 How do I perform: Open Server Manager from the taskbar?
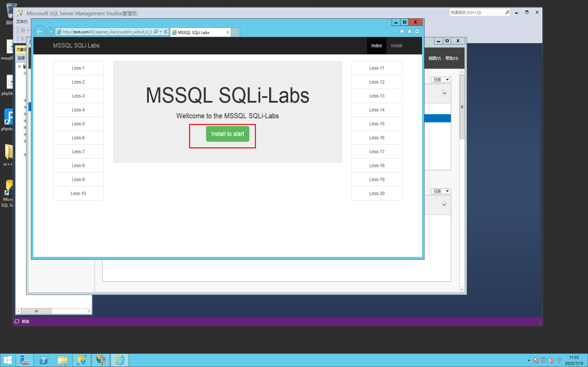24,360
